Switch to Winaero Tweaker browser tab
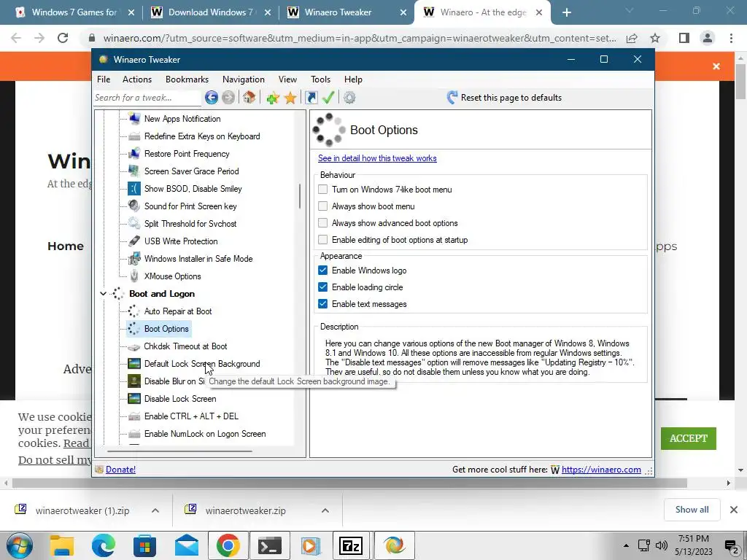This screenshot has width=747, height=560. [x=348, y=12]
